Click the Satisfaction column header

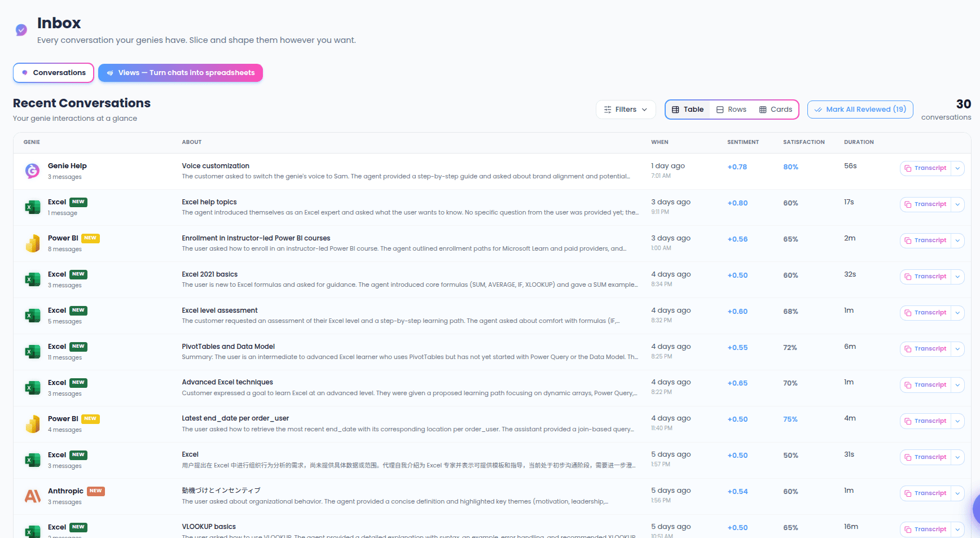(x=804, y=142)
